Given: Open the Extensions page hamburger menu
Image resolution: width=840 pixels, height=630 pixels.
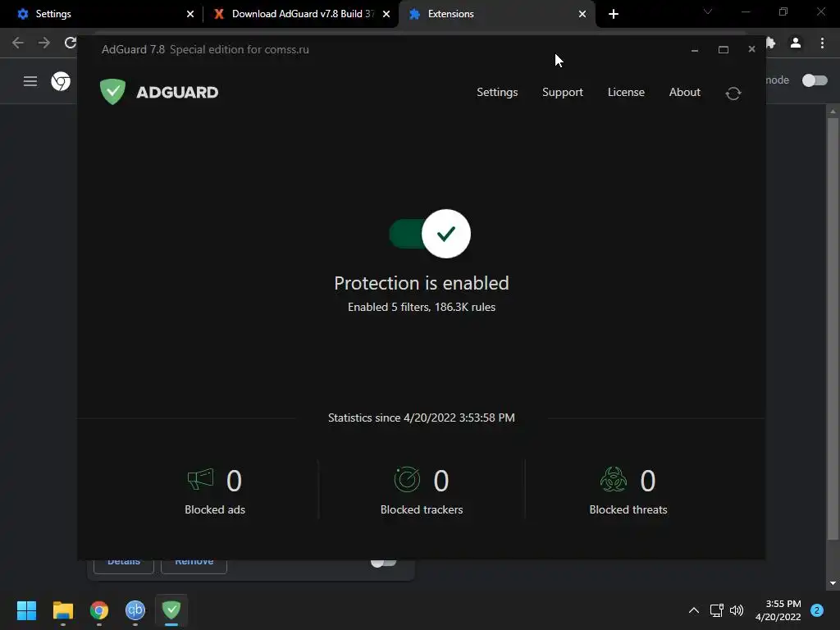Looking at the screenshot, I should (30, 81).
